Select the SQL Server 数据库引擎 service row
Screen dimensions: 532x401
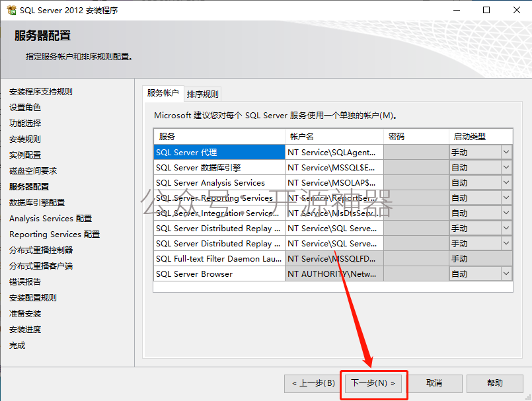tap(219, 168)
